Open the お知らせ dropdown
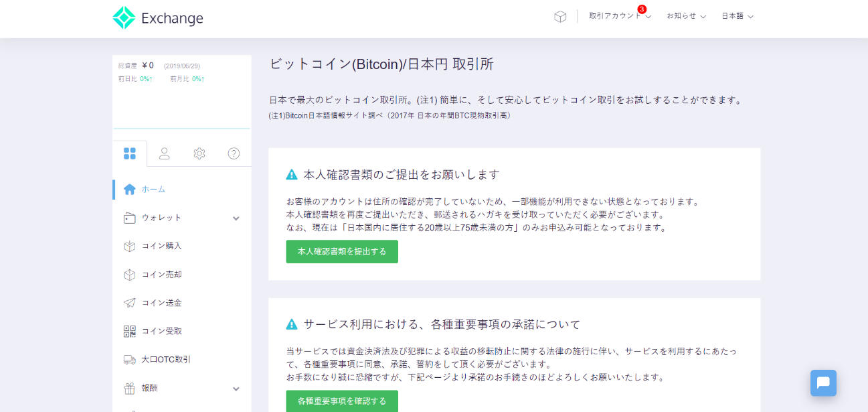The height and width of the screenshot is (412, 868). (686, 16)
